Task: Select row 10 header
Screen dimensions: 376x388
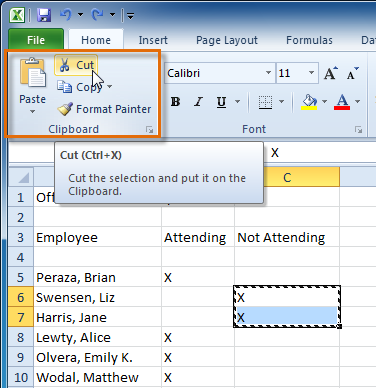Action: (21, 377)
